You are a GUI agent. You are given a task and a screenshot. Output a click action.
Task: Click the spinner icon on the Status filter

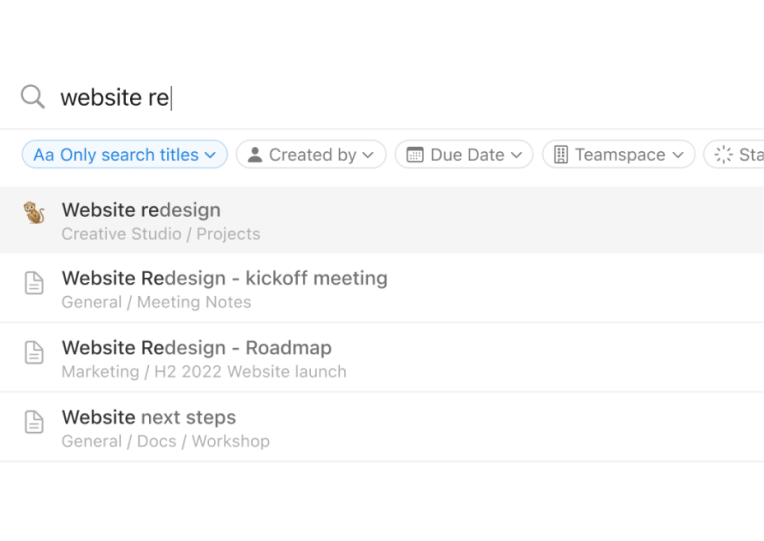pos(724,155)
